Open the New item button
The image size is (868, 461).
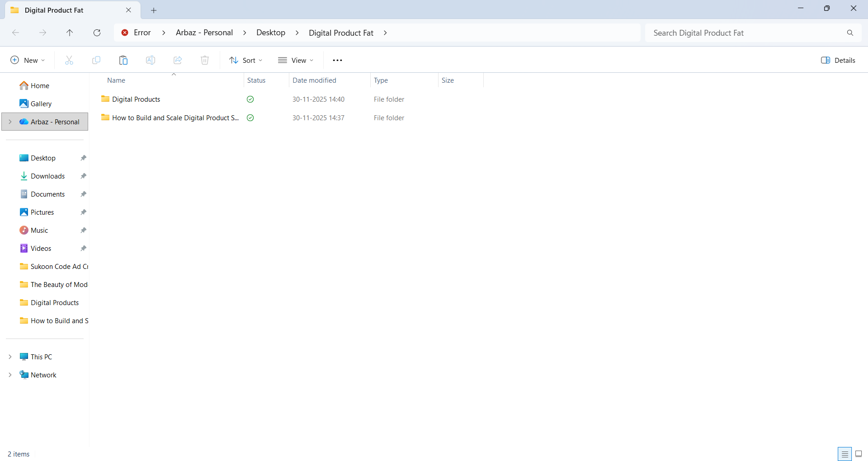pyautogui.click(x=28, y=60)
